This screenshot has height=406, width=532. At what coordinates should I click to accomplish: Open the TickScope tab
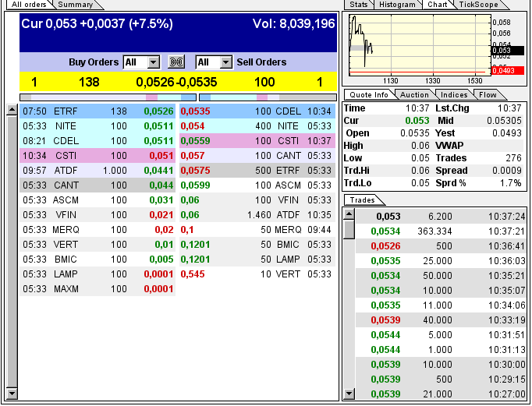[478, 5]
